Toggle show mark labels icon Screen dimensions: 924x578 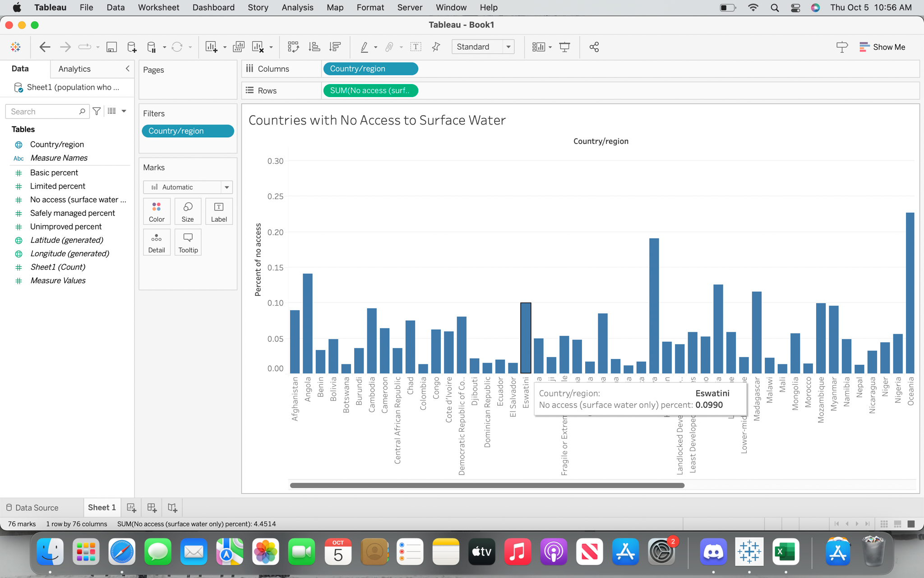pos(416,47)
